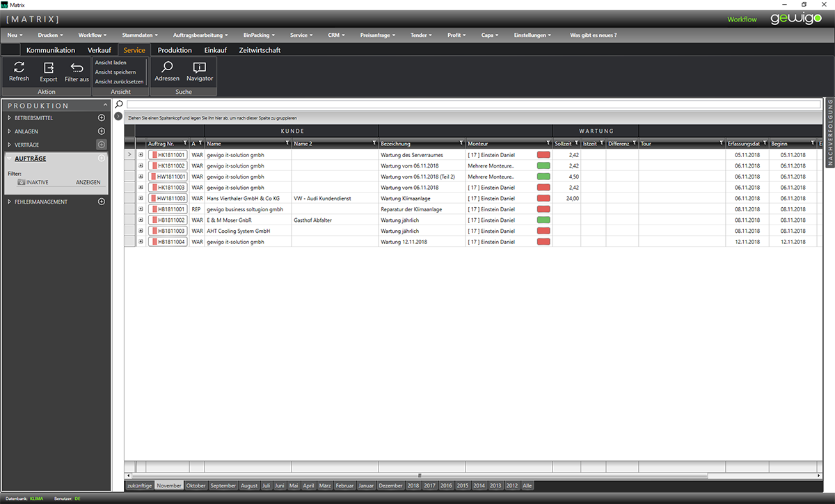Image resolution: width=835 pixels, height=504 pixels.
Task: Click ANZEIGEN in the filter box
Action: pyautogui.click(x=88, y=182)
